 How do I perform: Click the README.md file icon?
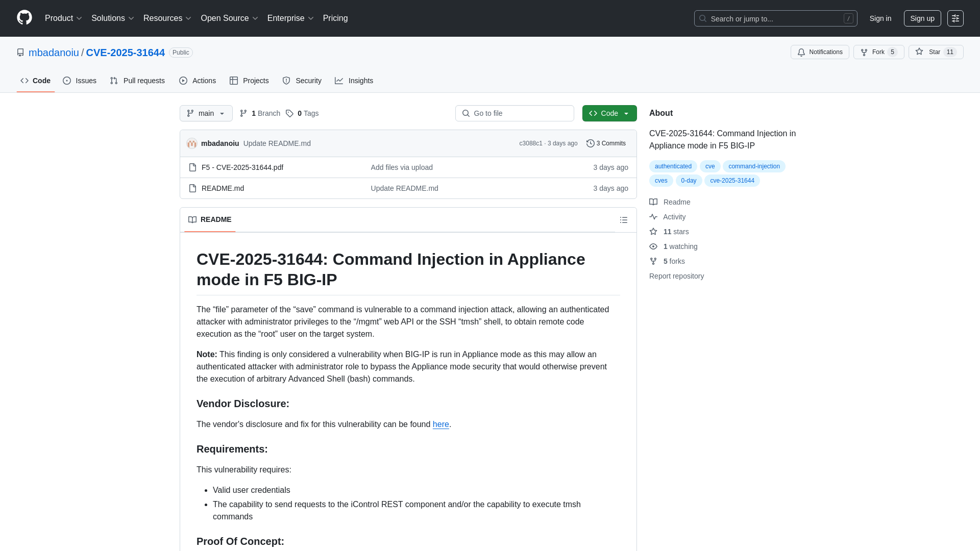[x=192, y=188]
